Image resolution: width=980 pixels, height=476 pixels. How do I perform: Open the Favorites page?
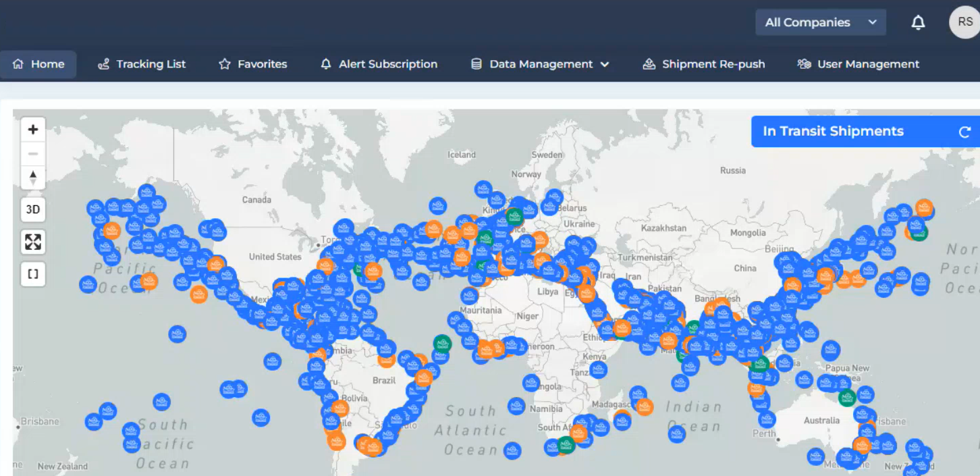click(x=253, y=64)
